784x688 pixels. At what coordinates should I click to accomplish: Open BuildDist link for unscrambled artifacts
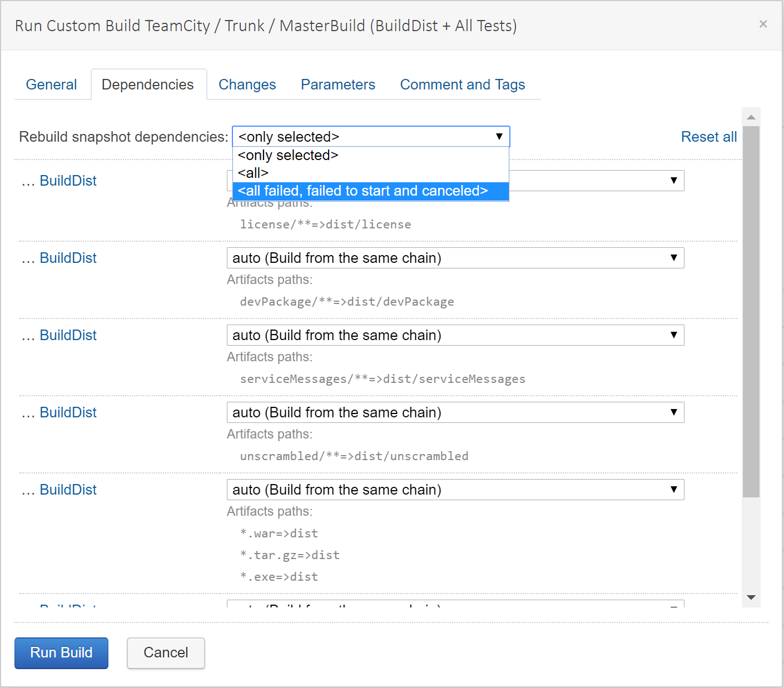coord(68,412)
